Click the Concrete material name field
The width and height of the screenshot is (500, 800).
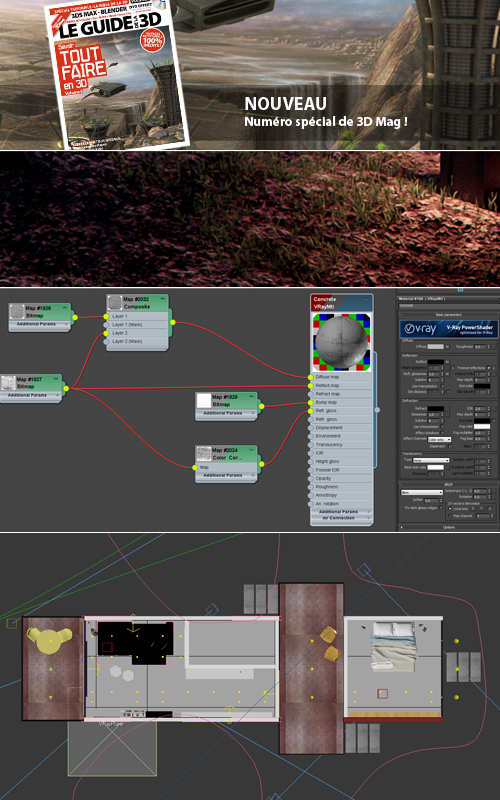point(449,306)
